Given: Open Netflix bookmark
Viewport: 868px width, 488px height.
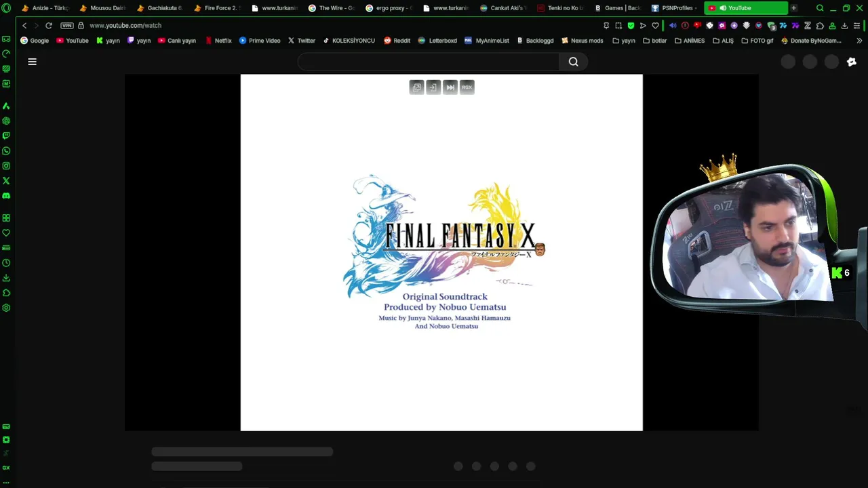Looking at the screenshot, I should click(x=219, y=41).
